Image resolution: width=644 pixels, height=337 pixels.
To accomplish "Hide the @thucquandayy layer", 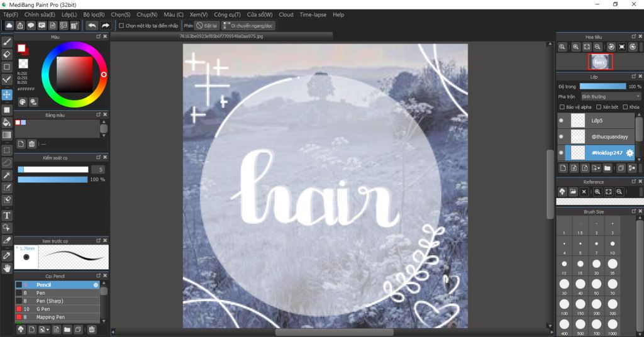I will point(561,136).
